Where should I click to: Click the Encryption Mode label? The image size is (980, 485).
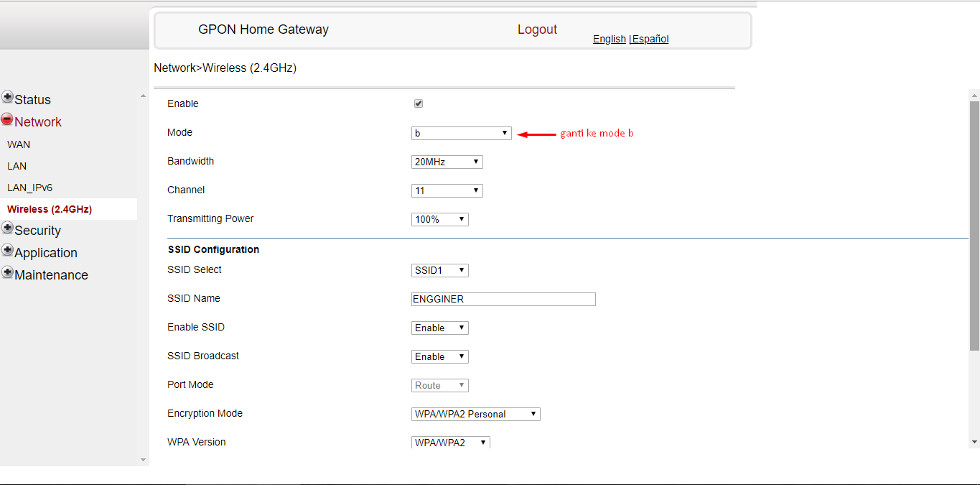205,413
